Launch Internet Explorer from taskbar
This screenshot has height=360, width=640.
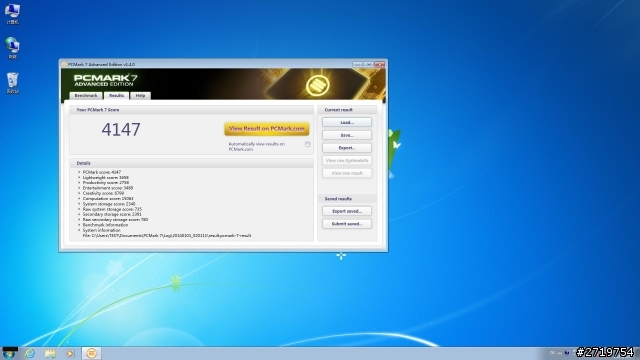(x=30, y=353)
